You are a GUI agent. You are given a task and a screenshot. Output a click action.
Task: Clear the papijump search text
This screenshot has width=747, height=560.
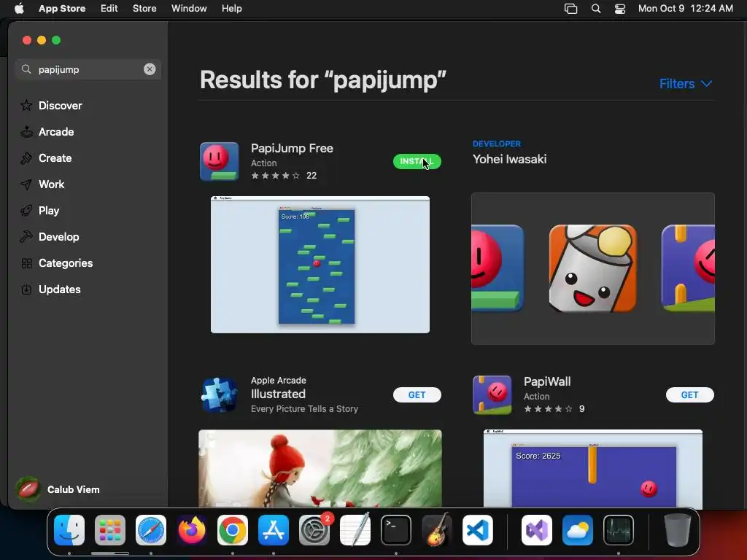[x=150, y=69]
